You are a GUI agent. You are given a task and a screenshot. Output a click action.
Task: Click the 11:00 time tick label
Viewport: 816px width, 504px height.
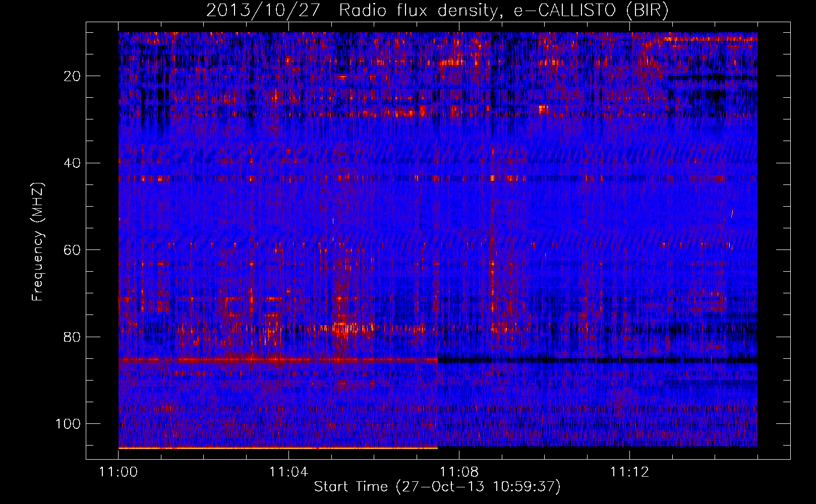tap(119, 472)
